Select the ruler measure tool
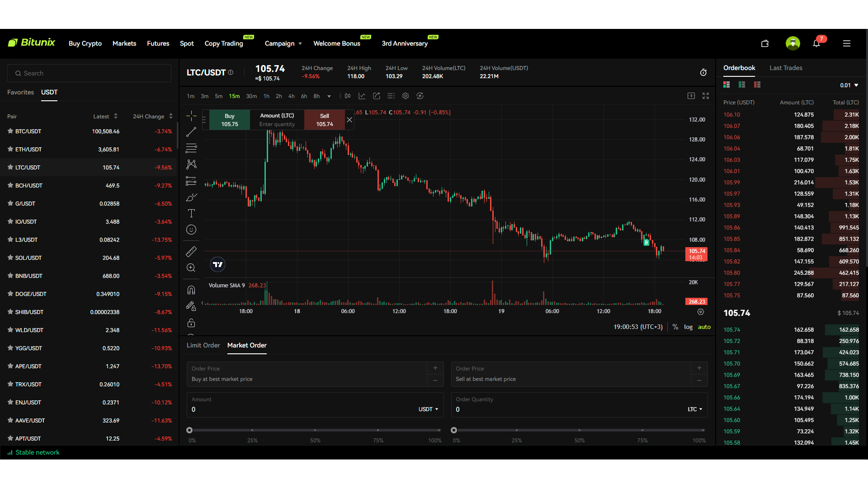This screenshot has width=868, height=488. tap(191, 251)
